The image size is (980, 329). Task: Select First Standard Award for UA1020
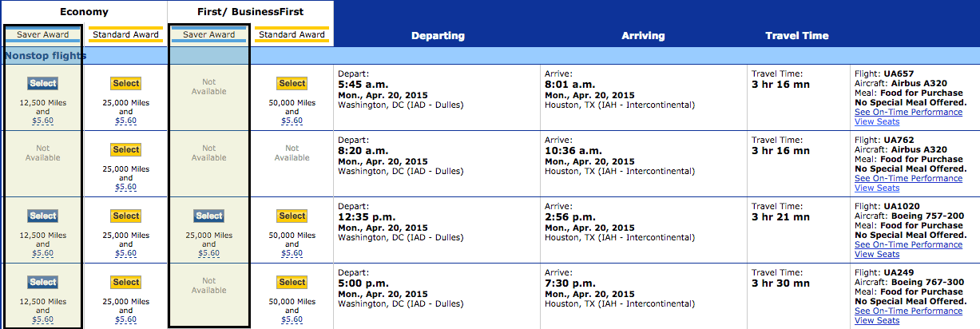[x=292, y=216]
